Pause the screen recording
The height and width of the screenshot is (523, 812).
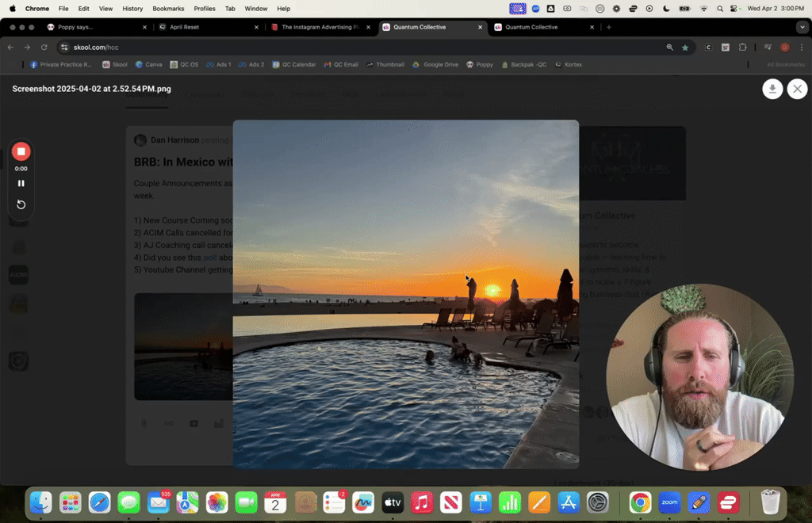[21, 183]
